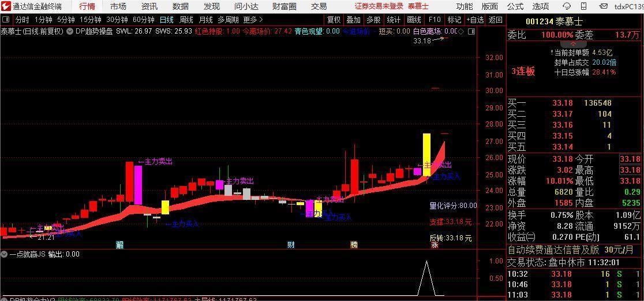
Task: Switch to the 行情 tab
Action: [87, 6]
